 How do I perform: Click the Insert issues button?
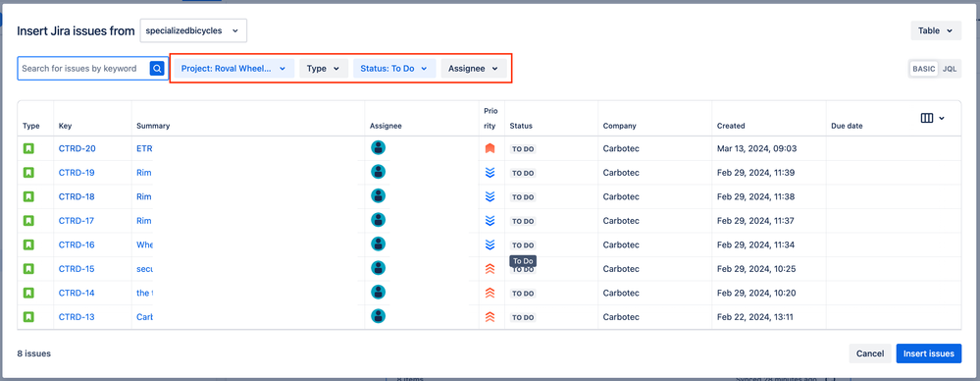(929, 354)
